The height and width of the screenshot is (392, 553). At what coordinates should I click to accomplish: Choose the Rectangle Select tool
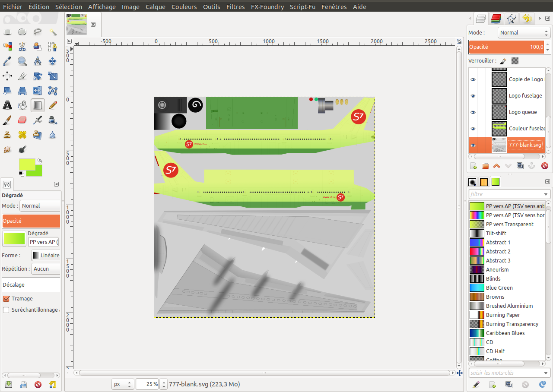(7, 32)
